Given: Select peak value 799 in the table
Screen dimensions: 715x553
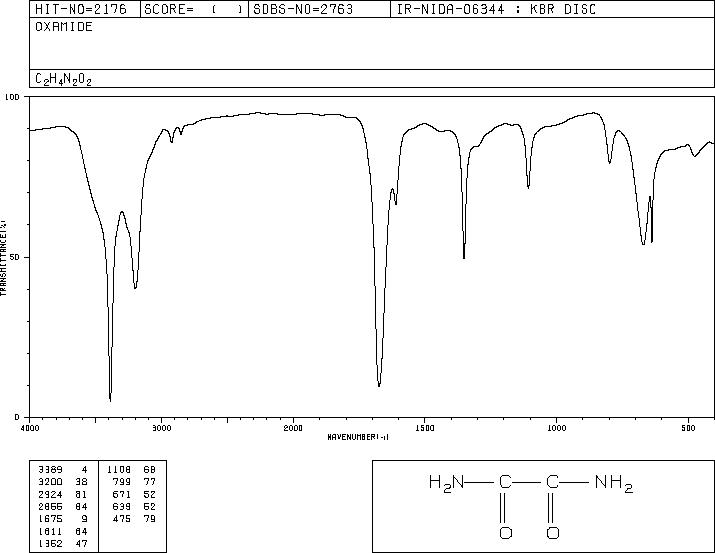Looking at the screenshot, I should pos(122,482).
